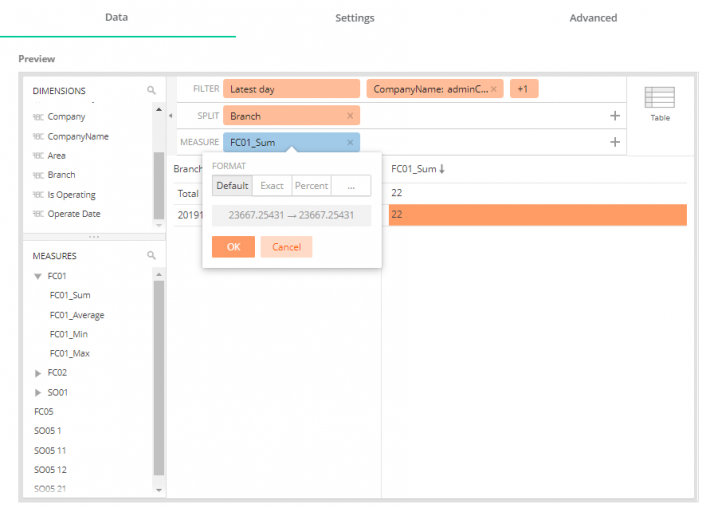Image resolution: width=710 pixels, height=508 pixels.
Task: Click the dimensions scroll up arrow
Action: click(x=158, y=110)
